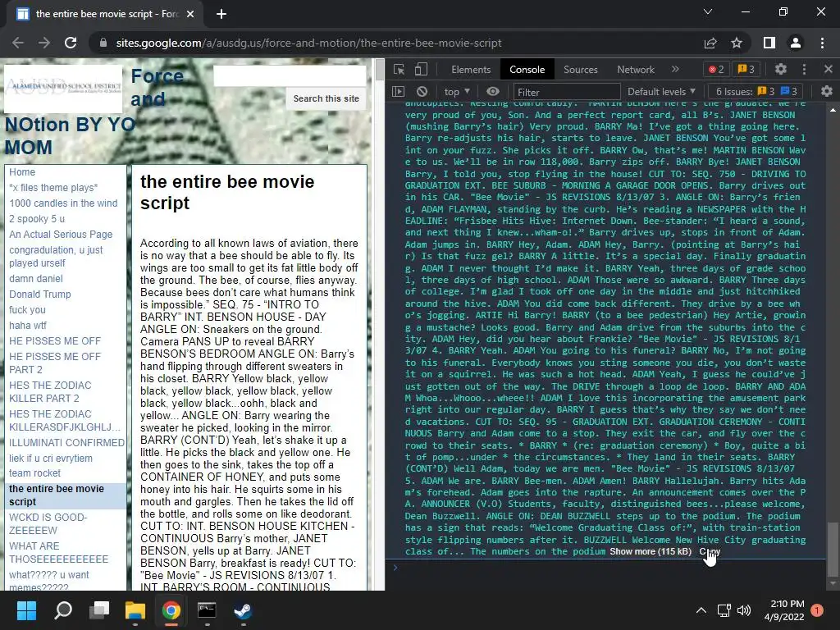
Task: Switch to the Elements tab
Action: 471,70
